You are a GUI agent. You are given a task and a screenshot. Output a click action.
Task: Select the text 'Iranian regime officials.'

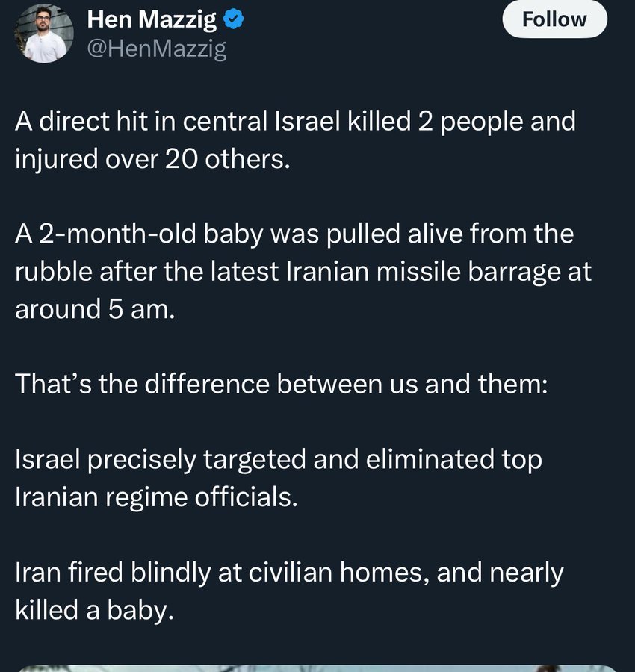[x=156, y=497]
